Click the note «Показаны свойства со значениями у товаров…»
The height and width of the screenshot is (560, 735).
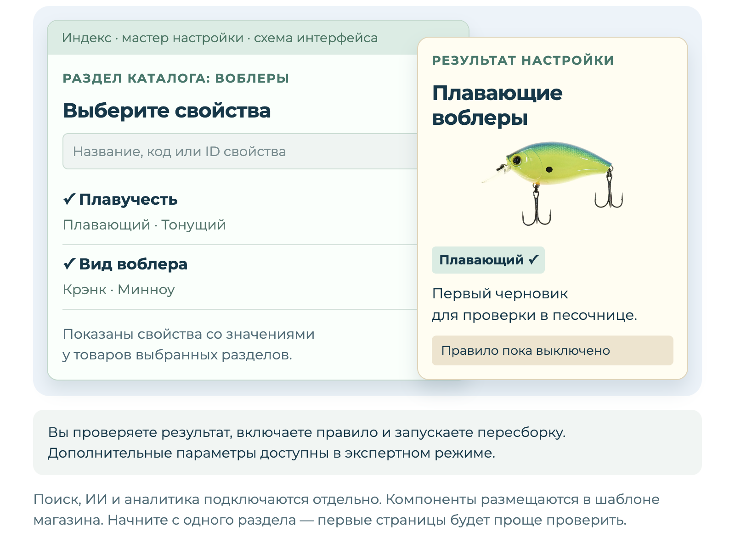click(x=189, y=344)
